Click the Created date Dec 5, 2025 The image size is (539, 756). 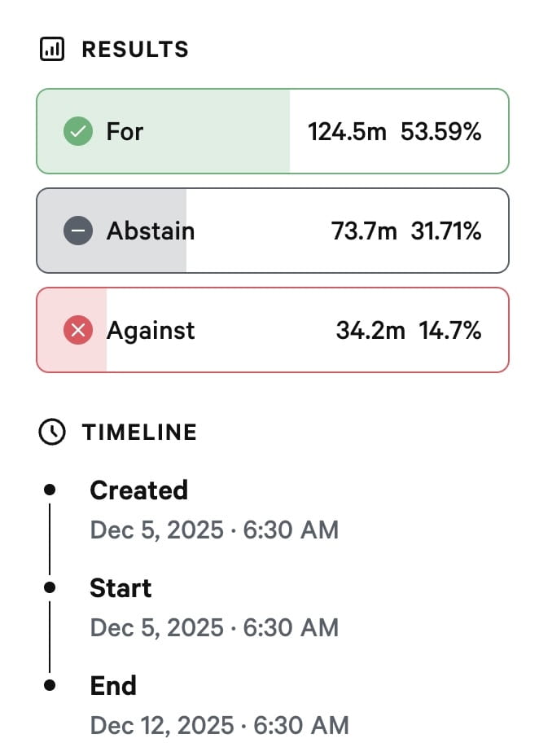pos(156,530)
